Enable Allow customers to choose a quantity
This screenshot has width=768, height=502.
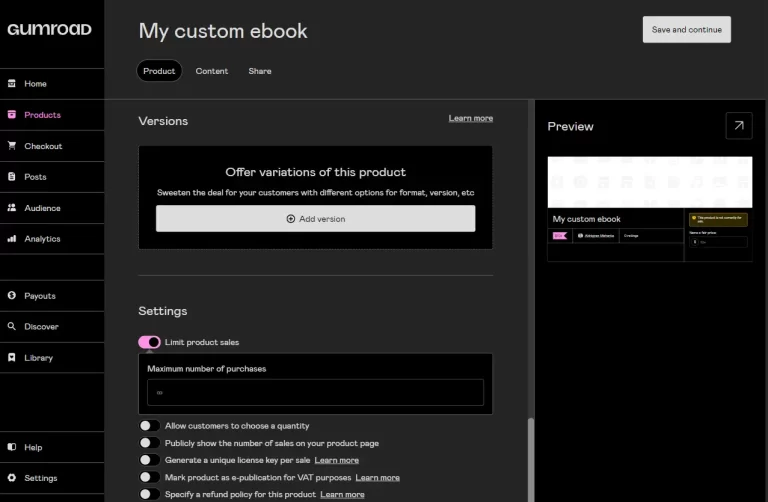(x=149, y=426)
